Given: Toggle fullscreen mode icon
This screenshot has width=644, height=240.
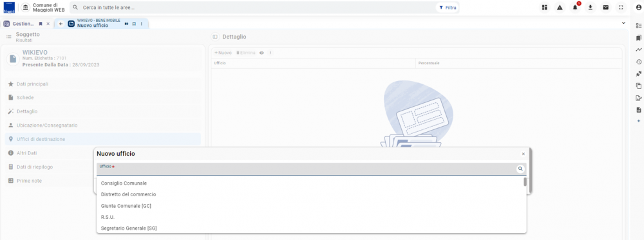Looking at the screenshot, I should pyautogui.click(x=621, y=7).
